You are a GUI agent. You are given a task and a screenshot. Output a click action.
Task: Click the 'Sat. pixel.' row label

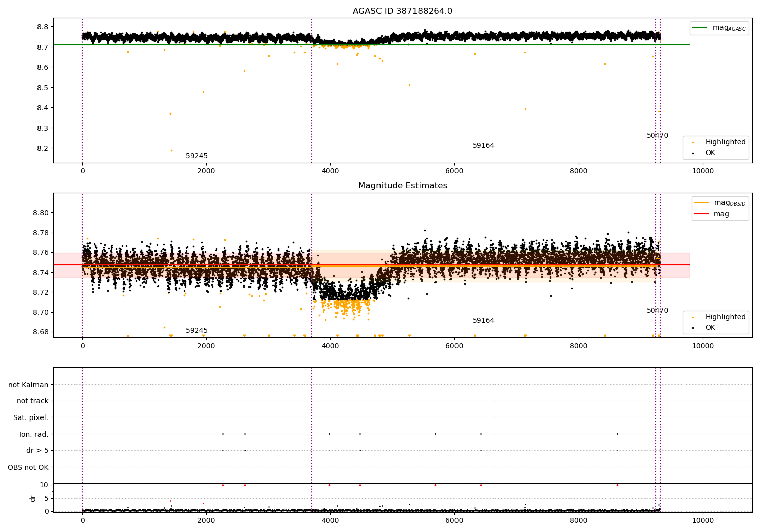[30, 417]
